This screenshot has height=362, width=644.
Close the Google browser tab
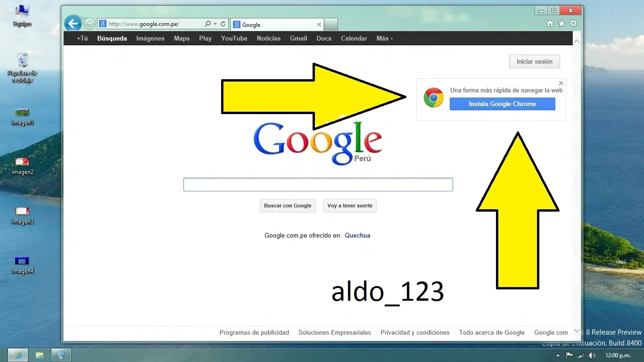(x=319, y=25)
